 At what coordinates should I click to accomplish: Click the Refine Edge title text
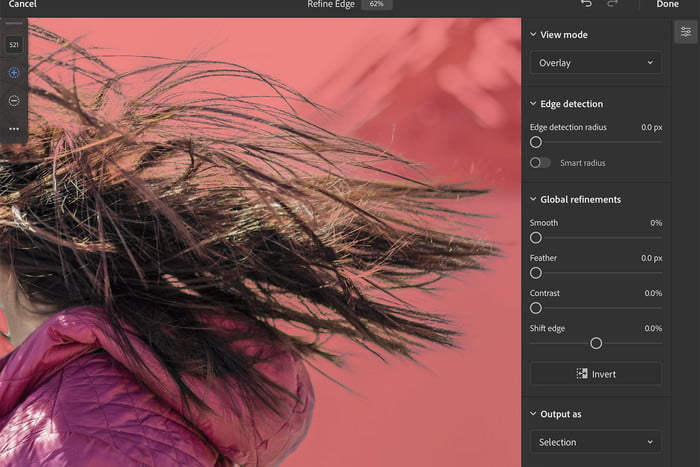point(331,4)
